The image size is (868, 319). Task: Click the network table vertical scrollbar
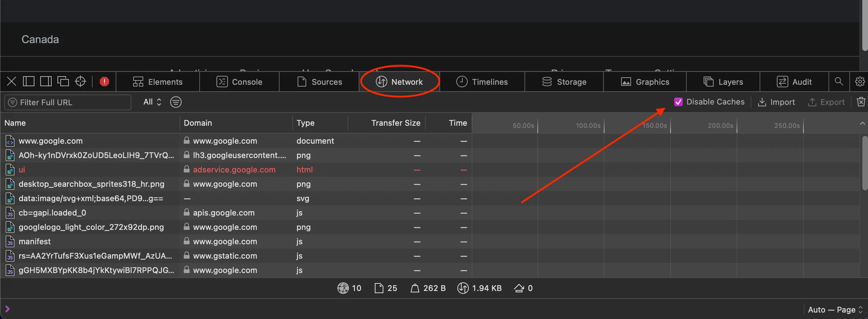click(x=864, y=163)
